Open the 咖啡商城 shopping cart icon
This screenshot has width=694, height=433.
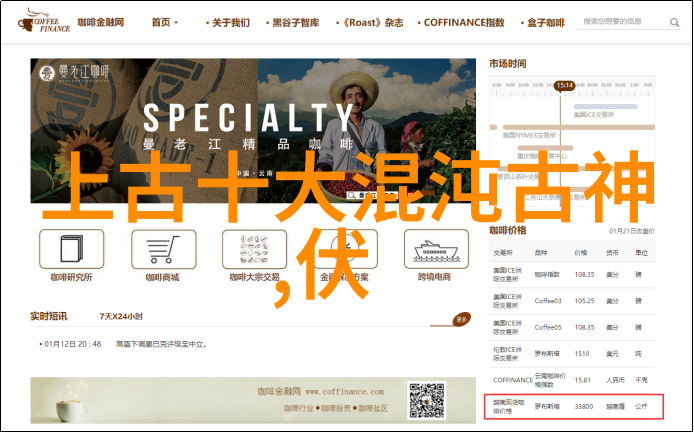coord(164,249)
